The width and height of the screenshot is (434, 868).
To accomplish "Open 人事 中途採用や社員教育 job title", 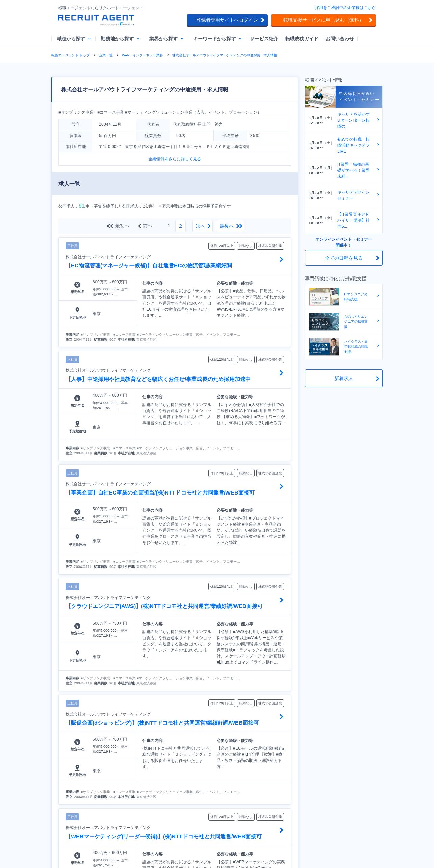I will click(158, 379).
